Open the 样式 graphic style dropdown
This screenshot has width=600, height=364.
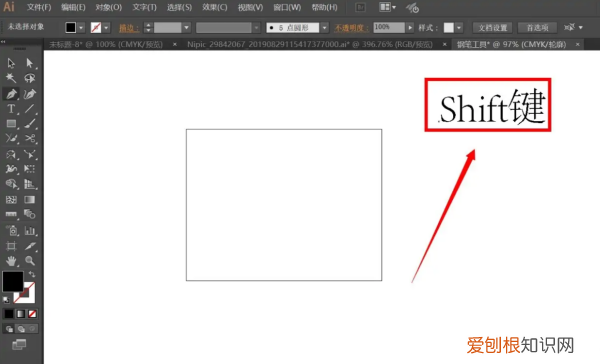coord(459,28)
